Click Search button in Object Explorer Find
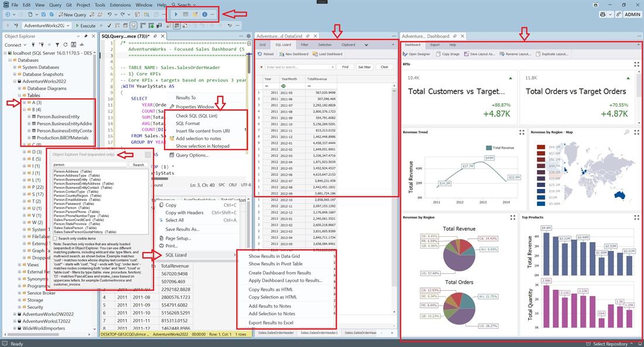Image resolution: width=644 pixels, height=347 pixels. 138,165
